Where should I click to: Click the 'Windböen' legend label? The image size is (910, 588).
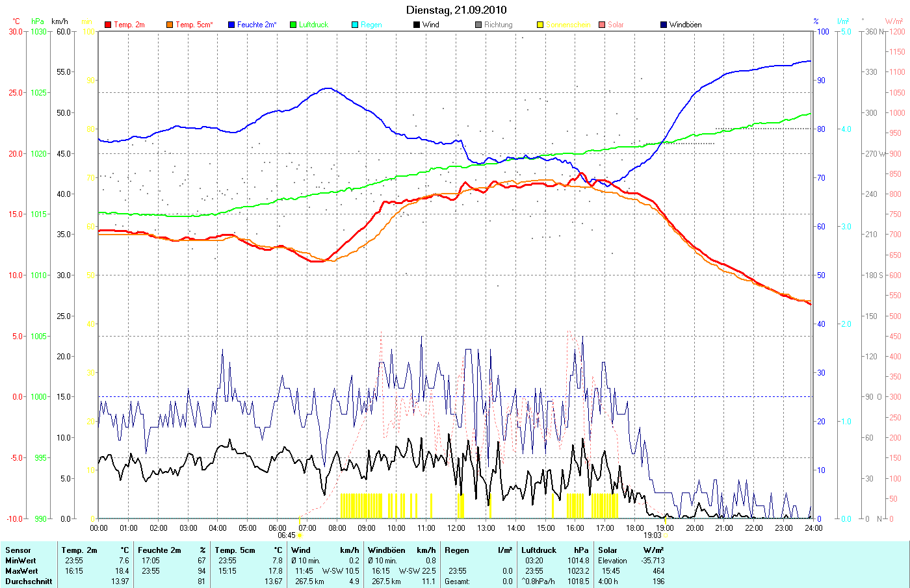coord(686,25)
